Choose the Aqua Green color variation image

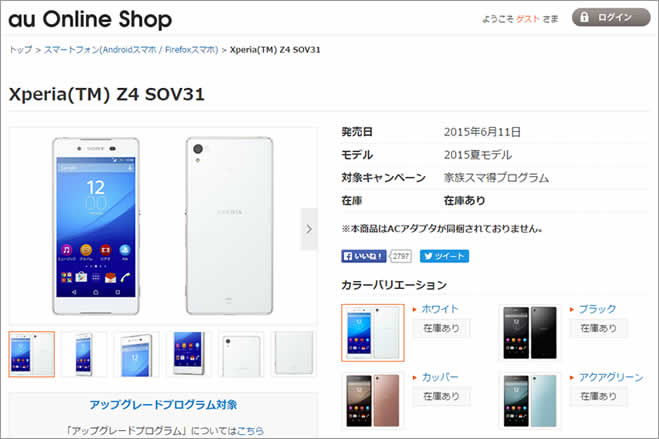pyautogui.click(x=530, y=400)
